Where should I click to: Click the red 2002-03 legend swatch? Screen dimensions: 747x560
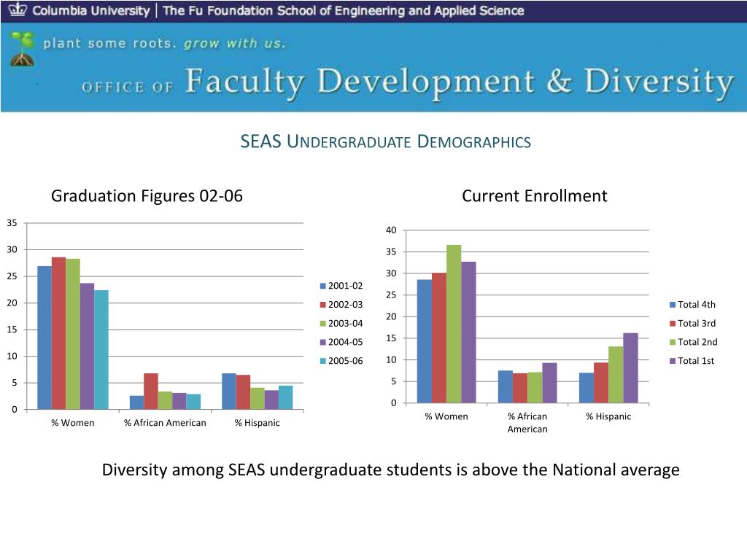pyautogui.click(x=322, y=305)
